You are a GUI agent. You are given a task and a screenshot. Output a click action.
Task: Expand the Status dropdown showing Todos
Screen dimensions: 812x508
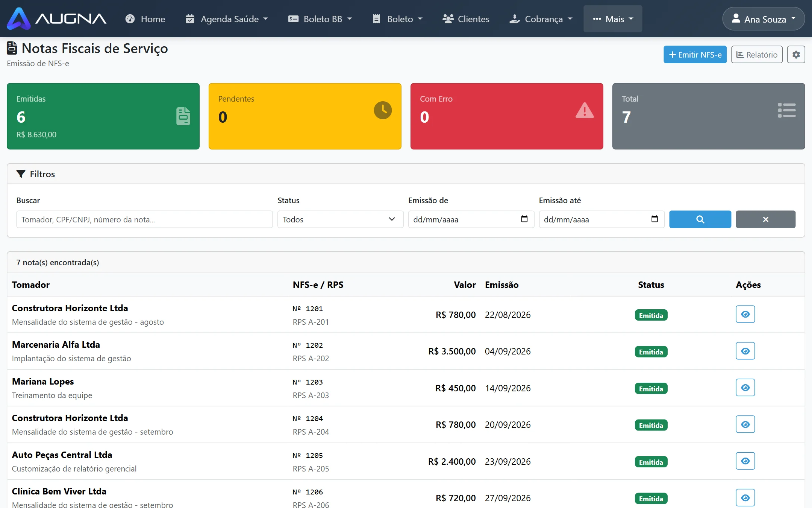tap(340, 219)
